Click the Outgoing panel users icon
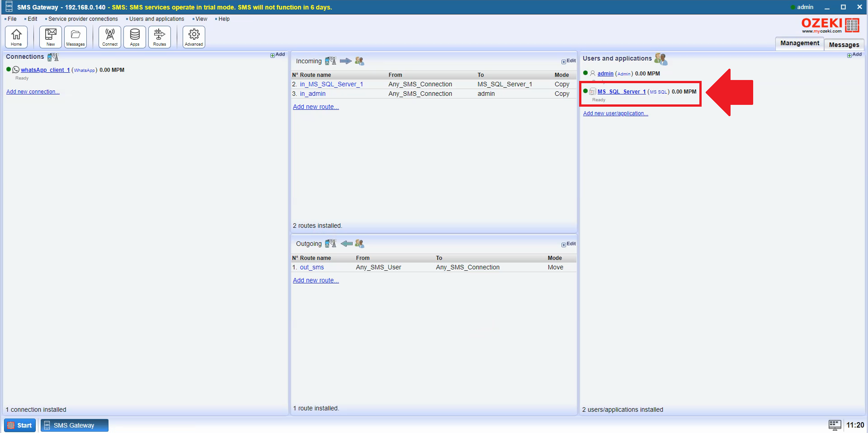Viewport: 868px width, 433px height. click(359, 244)
